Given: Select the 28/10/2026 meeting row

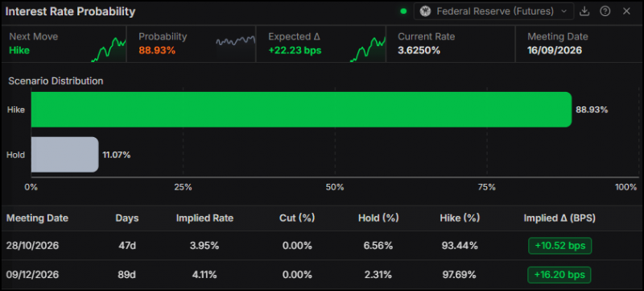Looking at the screenshot, I should pos(322,246).
